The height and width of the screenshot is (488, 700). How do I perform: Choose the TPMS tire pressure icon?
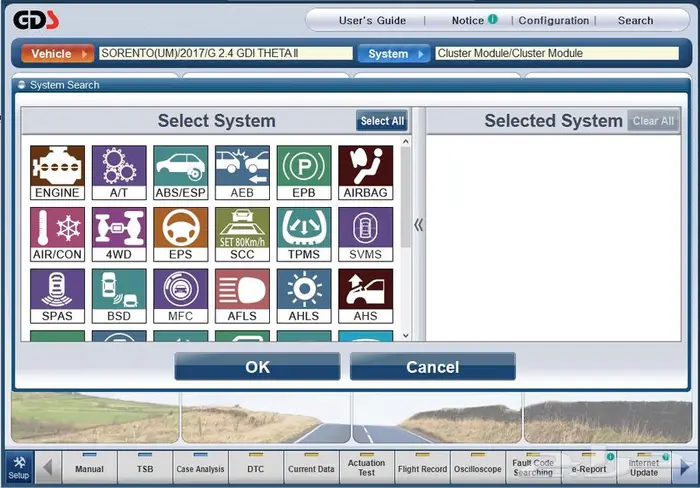pyautogui.click(x=303, y=233)
